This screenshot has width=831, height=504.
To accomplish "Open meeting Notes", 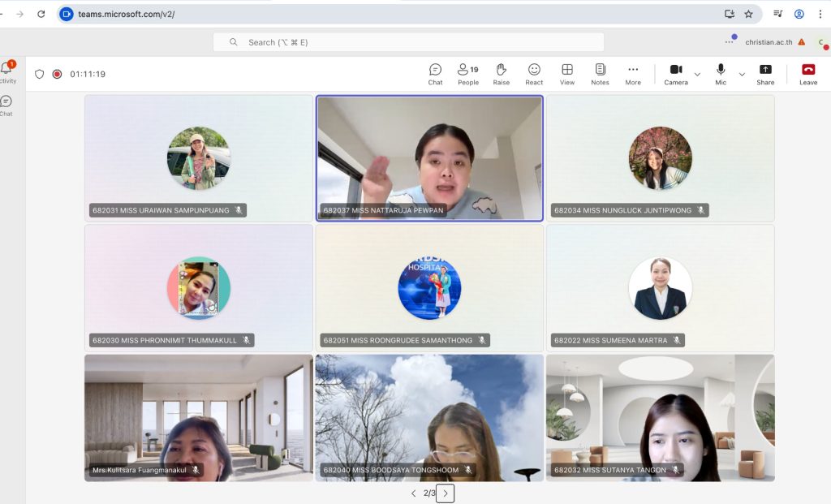I will [x=600, y=74].
